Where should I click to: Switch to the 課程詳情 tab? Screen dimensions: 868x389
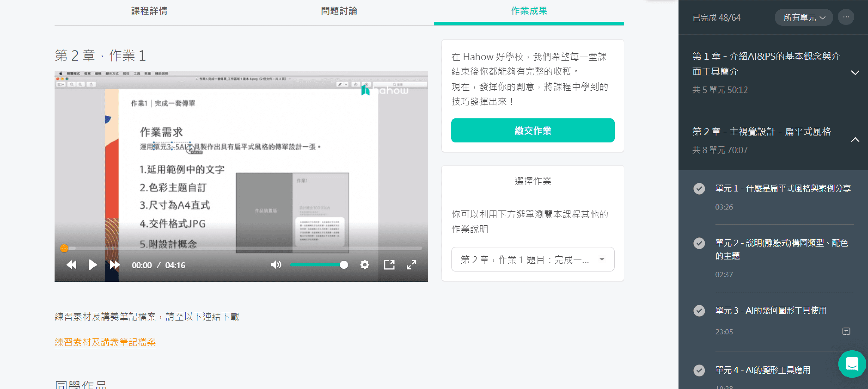click(149, 11)
